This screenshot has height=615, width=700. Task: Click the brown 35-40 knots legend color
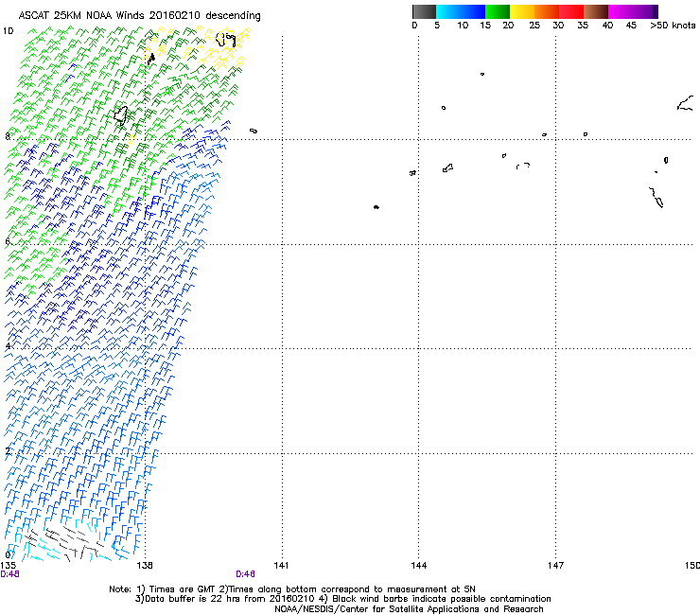tap(596, 11)
